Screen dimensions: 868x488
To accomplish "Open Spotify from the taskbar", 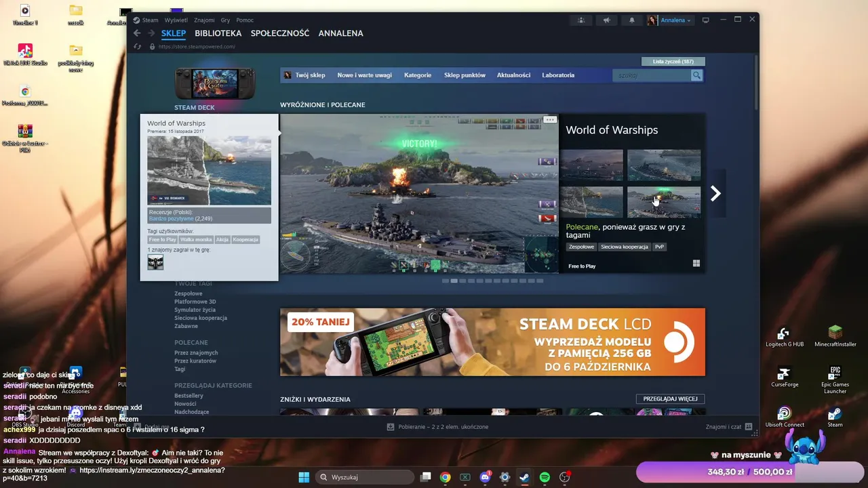I will (x=545, y=477).
